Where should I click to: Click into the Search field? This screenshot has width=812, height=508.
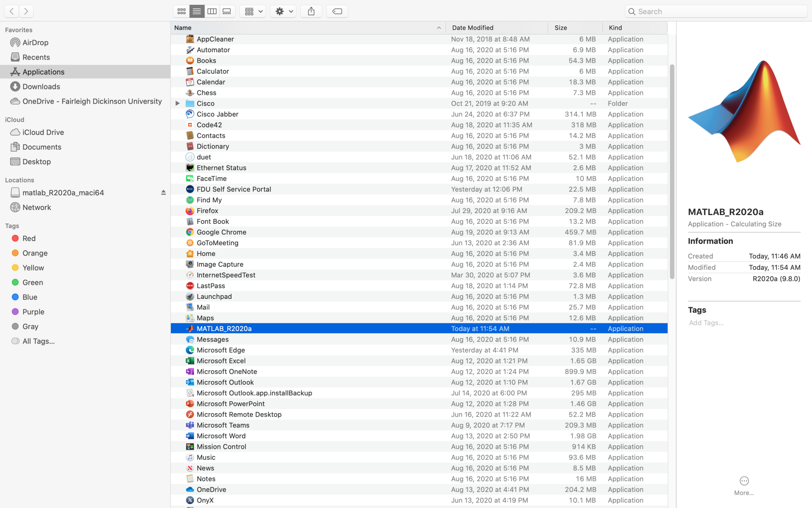[716, 12]
